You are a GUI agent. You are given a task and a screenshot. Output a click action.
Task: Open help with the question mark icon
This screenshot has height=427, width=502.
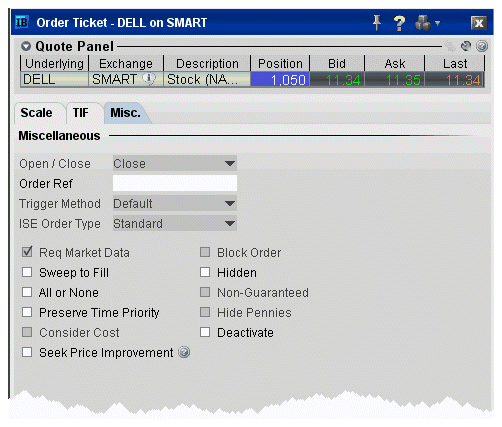(x=399, y=23)
